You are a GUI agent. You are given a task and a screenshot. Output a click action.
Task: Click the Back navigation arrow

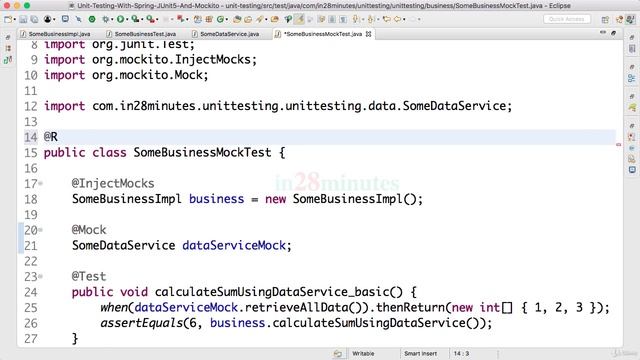398,19
